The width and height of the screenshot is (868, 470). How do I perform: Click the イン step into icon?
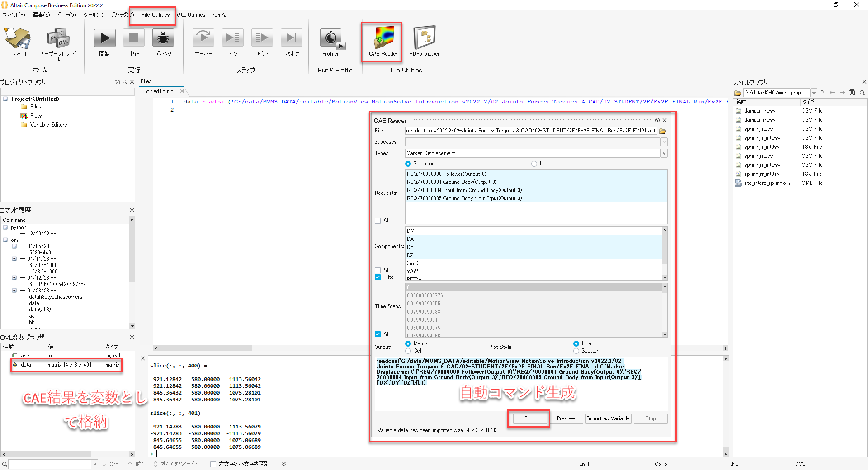click(233, 38)
